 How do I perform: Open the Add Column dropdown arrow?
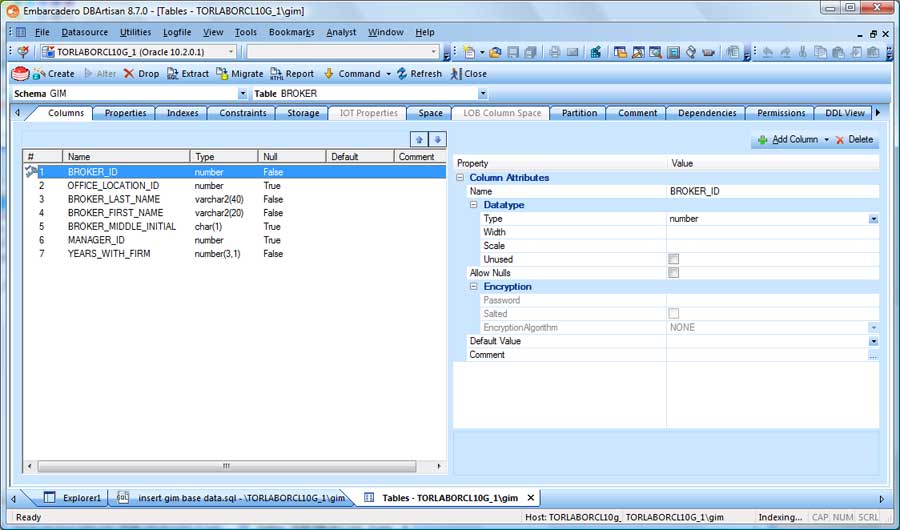(x=827, y=140)
